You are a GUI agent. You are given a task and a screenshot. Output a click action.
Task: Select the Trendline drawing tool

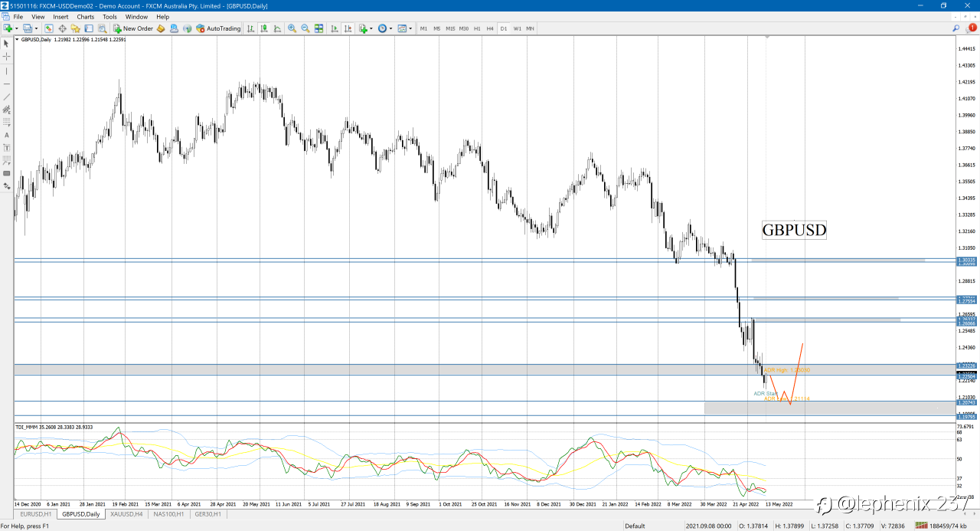coord(7,97)
